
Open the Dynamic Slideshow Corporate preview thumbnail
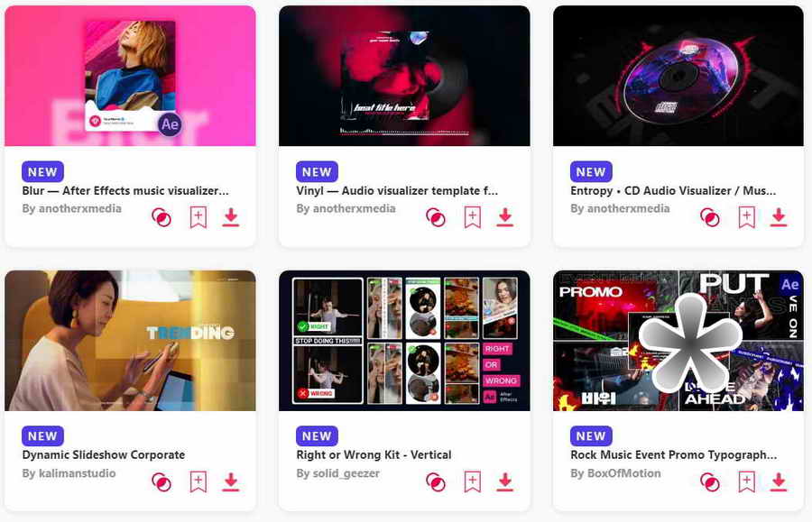pyautogui.click(x=130, y=341)
